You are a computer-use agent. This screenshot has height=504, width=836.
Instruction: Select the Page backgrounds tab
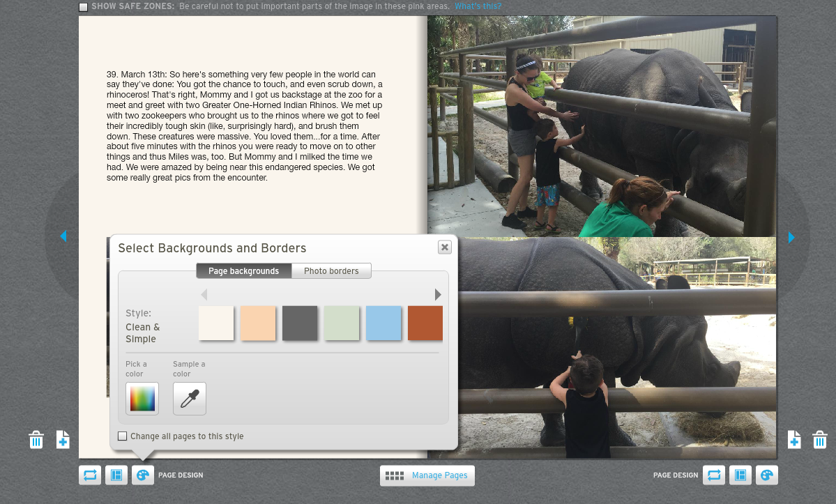tap(243, 271)
